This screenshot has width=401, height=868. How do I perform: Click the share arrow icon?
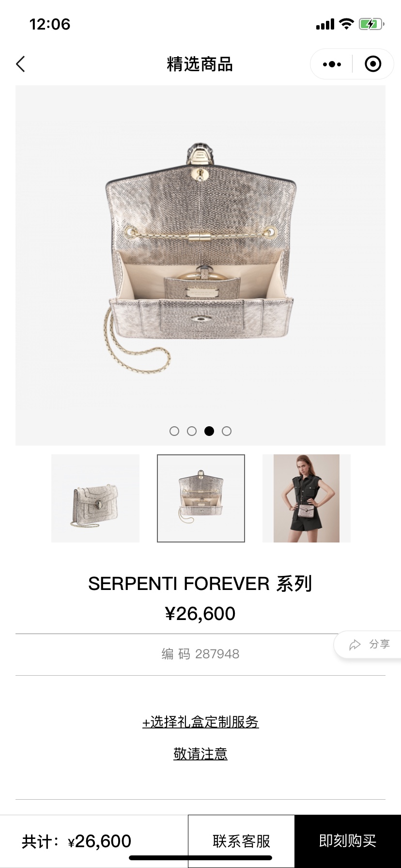(x=355, y=645)
